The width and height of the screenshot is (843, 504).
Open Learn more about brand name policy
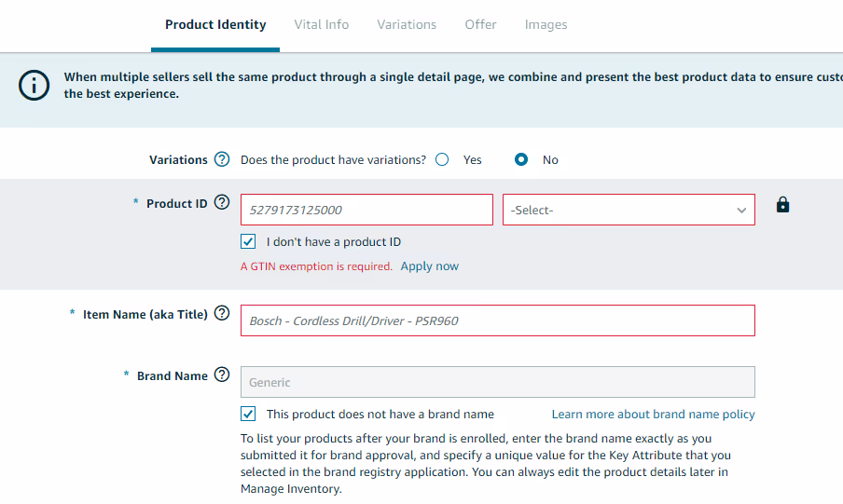pos(653,414)
